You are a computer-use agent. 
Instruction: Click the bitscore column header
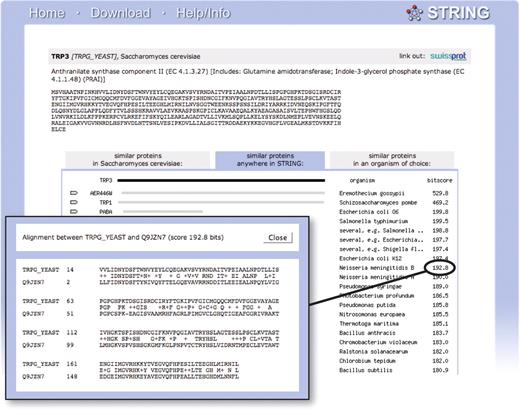coord(439,180)
